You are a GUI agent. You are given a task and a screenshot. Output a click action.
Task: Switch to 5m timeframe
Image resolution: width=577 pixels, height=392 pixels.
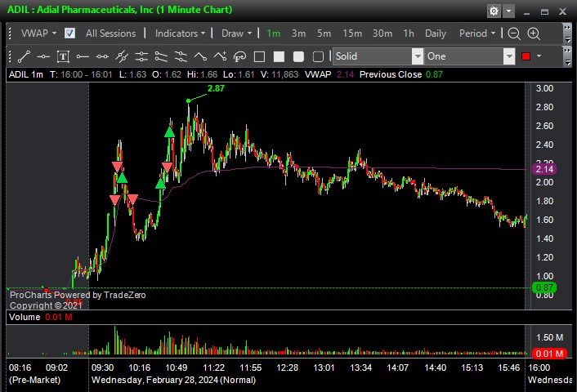324,33
